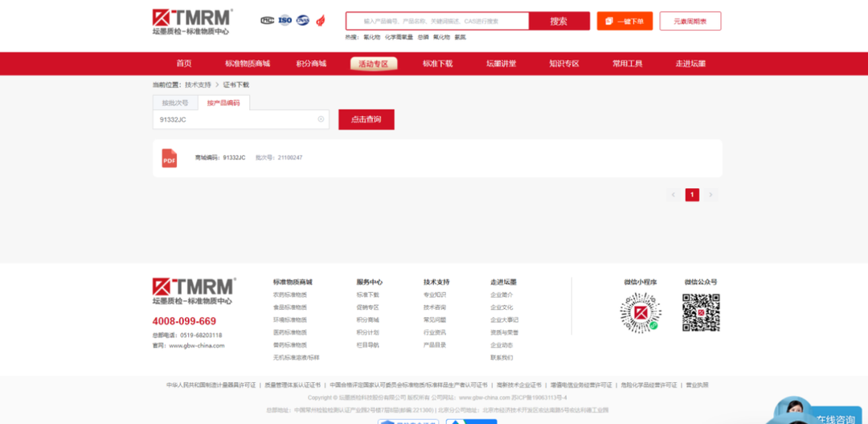Click the hotline number 4008-099-669

(x=184, y=322)
